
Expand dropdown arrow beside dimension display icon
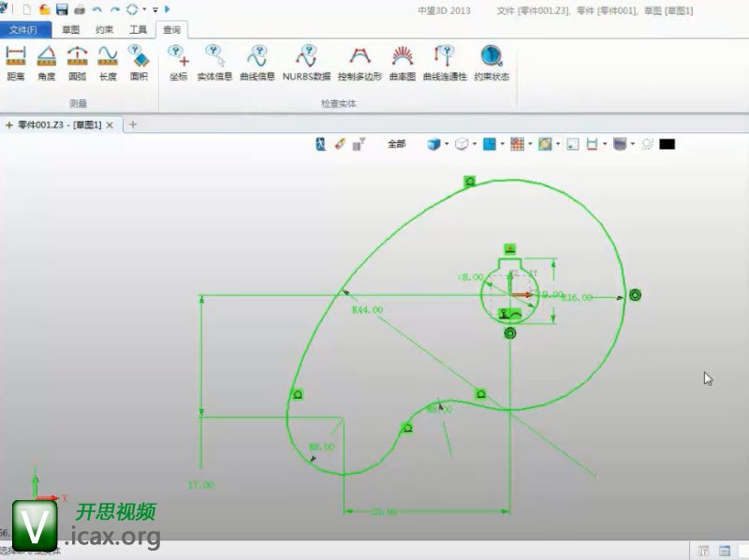point(605,144)
